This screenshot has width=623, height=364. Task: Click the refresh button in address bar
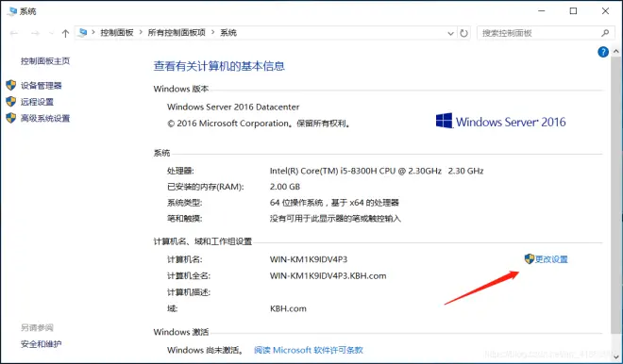point(463,33)
